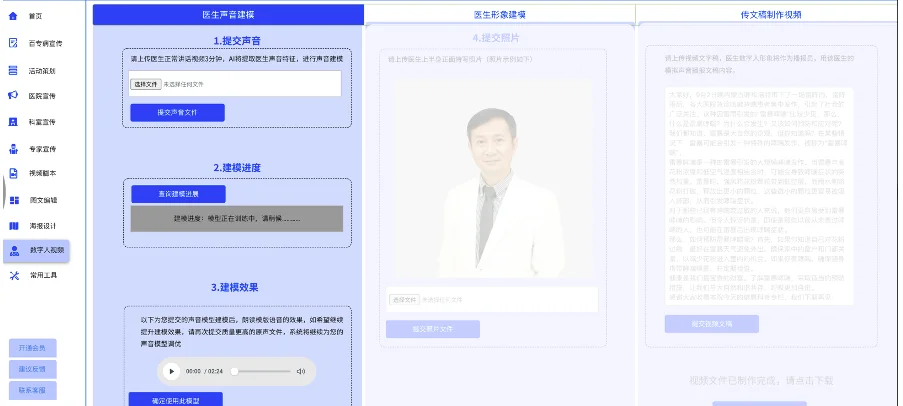Play the voice model audio sample
This screenshot has width=903, height=406.
pos(171,371)
